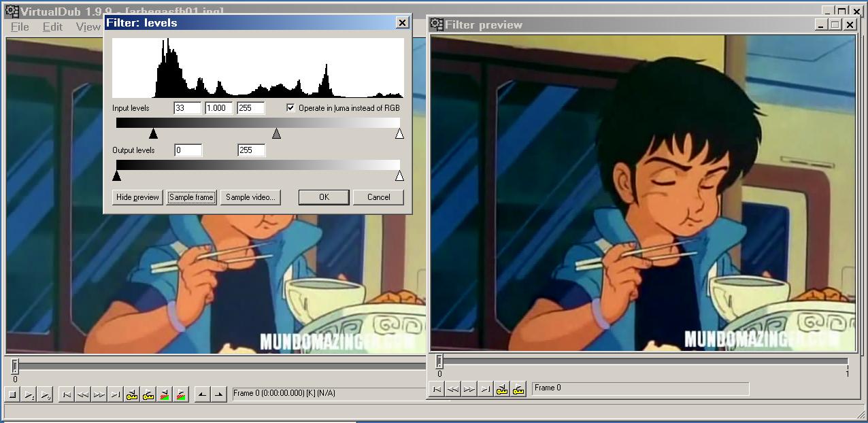Click the input white level field 255
This screenshot has height=423, width=868.
251,108
